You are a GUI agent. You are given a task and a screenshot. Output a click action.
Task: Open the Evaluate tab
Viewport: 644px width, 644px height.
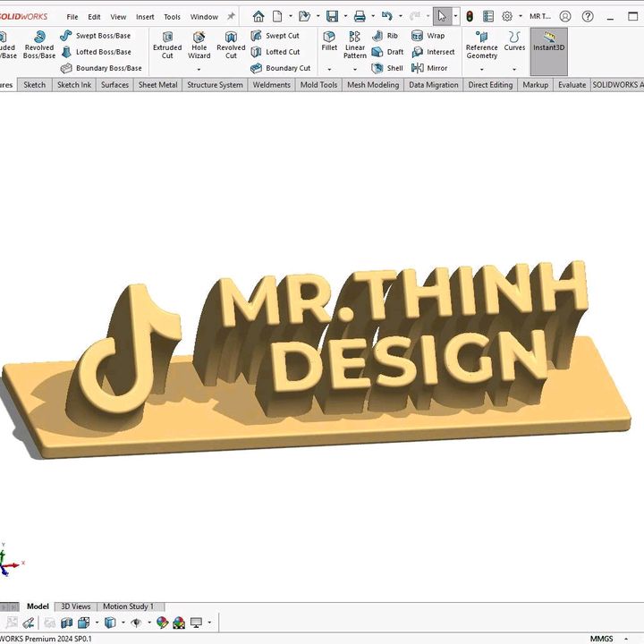pos(572,85)
